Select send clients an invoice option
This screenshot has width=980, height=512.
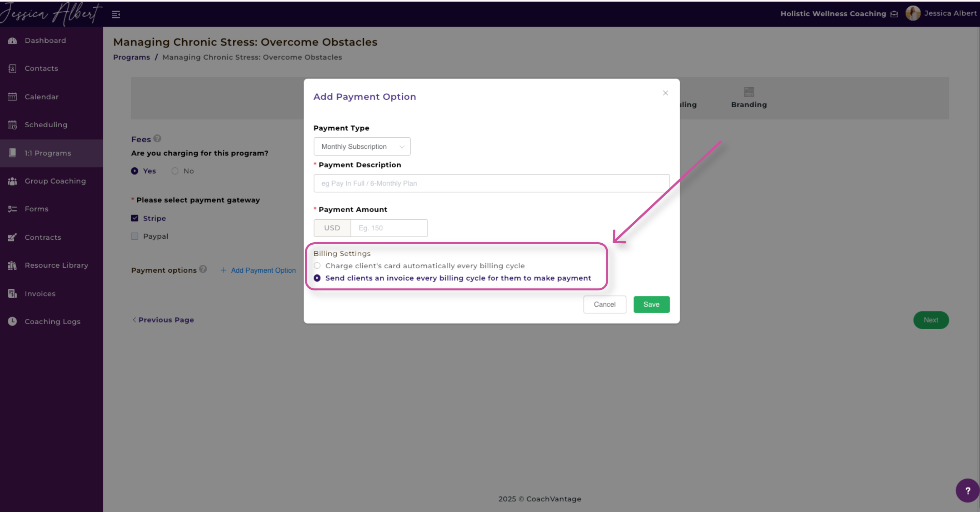click(317, 278)
